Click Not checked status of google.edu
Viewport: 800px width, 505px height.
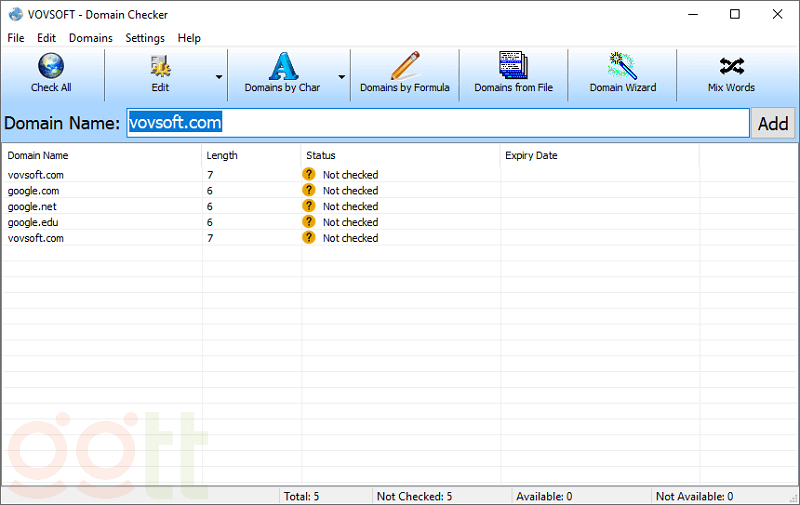click(351, 222)
